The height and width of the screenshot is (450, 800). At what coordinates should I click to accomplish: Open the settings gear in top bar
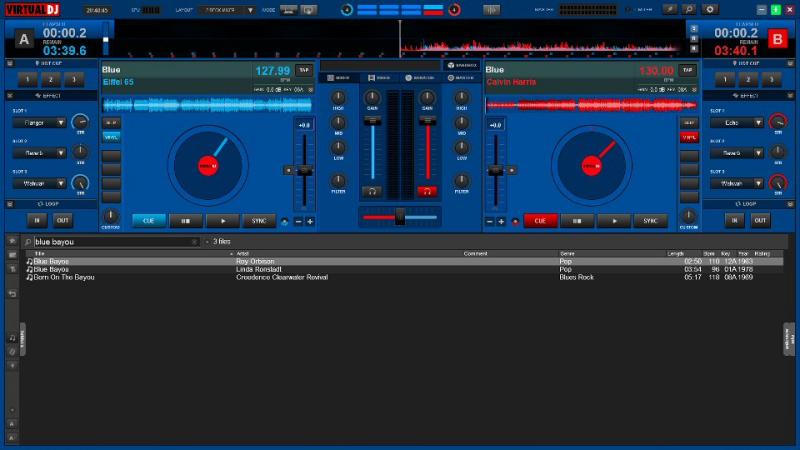coord(710,9)
